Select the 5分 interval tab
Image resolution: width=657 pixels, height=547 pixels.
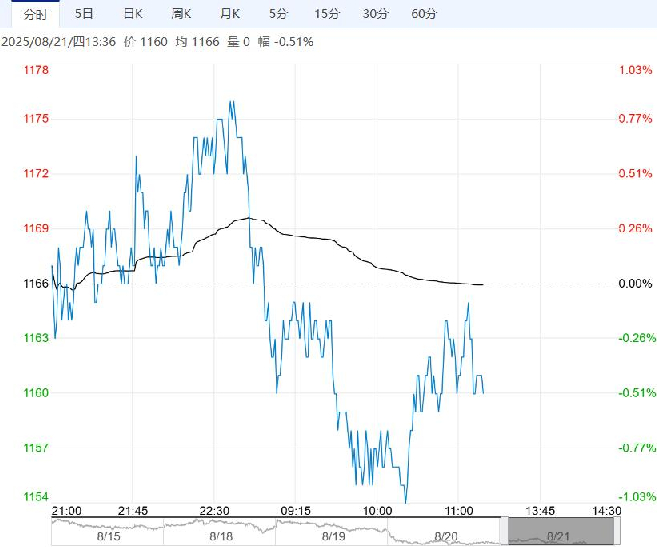[x=279, y=14]
